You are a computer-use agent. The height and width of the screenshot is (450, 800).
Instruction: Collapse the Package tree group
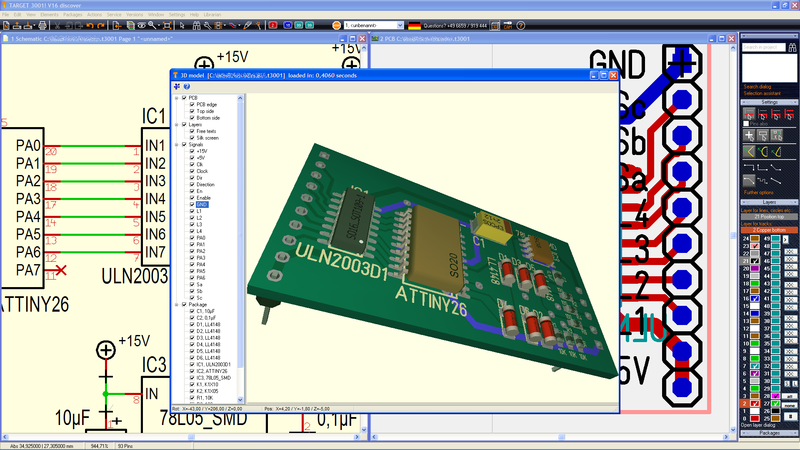(177, 303)
